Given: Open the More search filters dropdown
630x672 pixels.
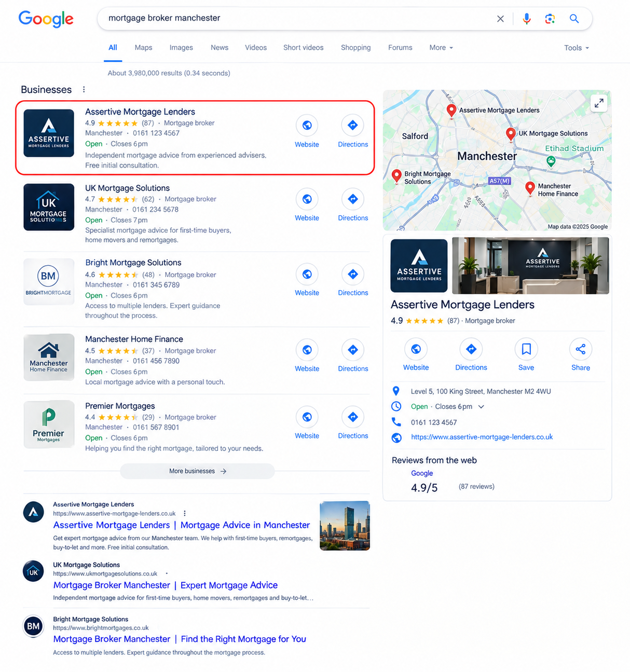Looking at the screenshot, I should [441, 48].
